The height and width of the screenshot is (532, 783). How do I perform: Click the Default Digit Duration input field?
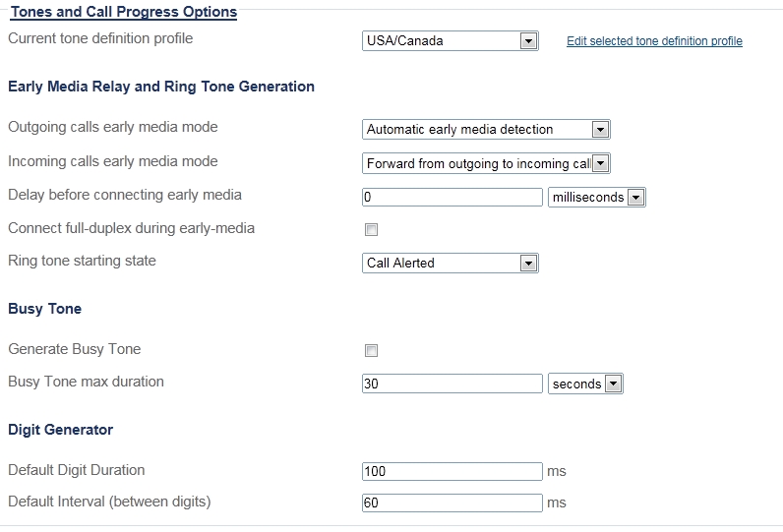coord(452,471)
